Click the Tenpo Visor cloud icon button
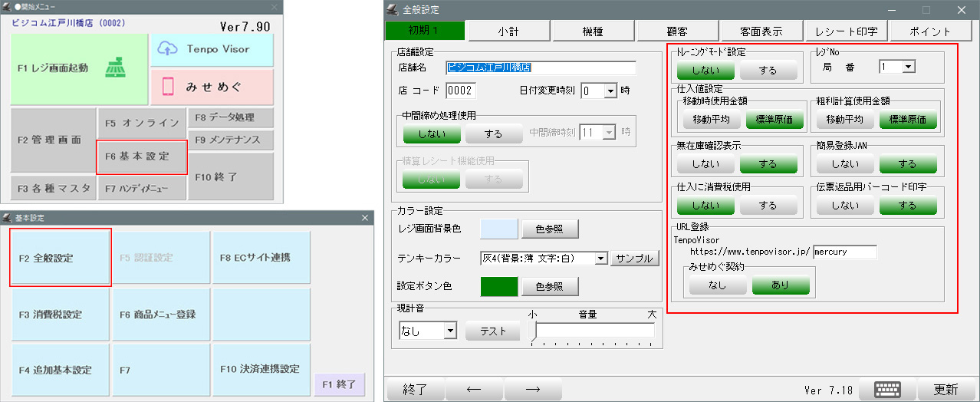 point(211,49)
